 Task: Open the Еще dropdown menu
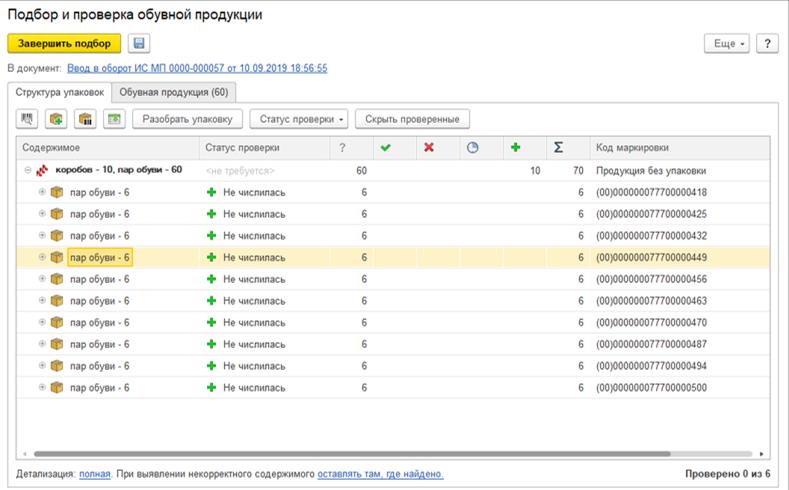pyautogui.click(x=727, y=43)
